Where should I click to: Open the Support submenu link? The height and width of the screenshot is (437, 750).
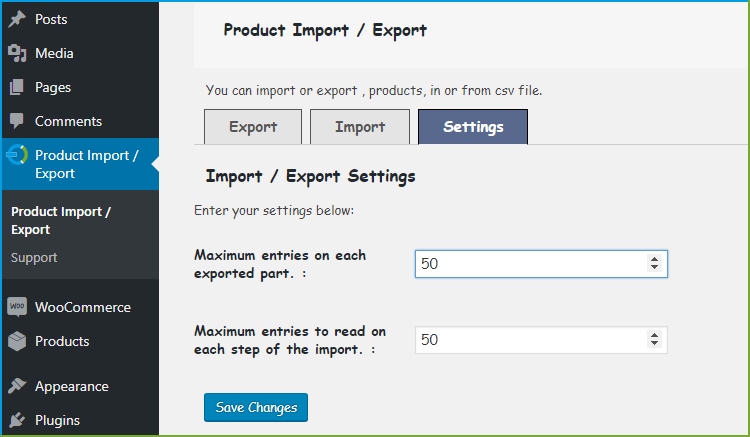[x=34, y=257]
